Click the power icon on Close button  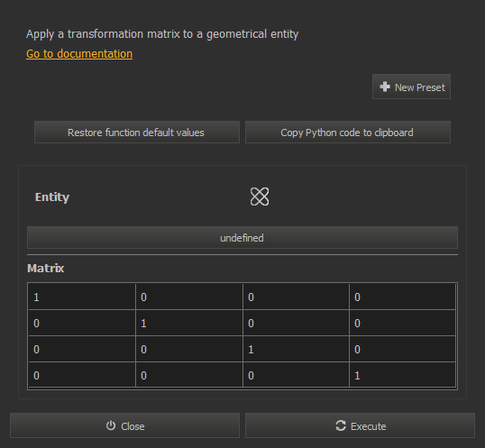click(111, 425)
